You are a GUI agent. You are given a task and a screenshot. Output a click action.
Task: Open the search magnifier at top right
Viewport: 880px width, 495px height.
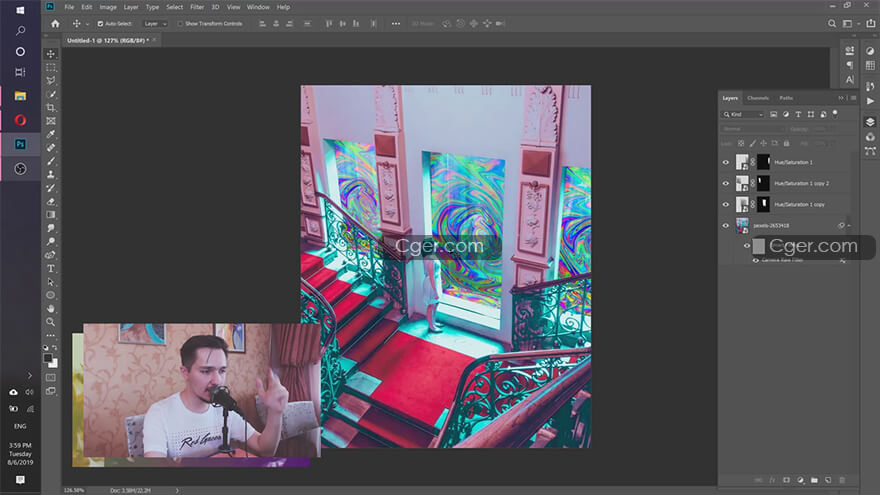(x=832, y=24)
